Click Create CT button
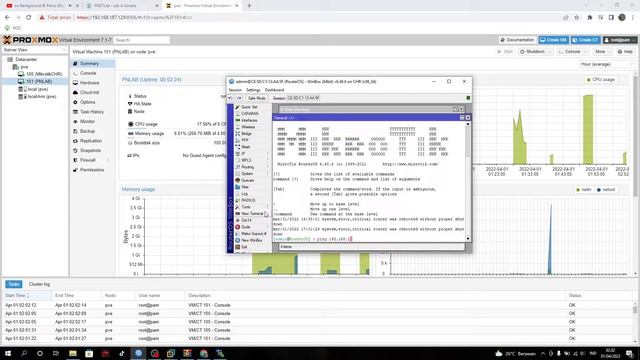This screenshot has height=360, width=640. [585, 40]
